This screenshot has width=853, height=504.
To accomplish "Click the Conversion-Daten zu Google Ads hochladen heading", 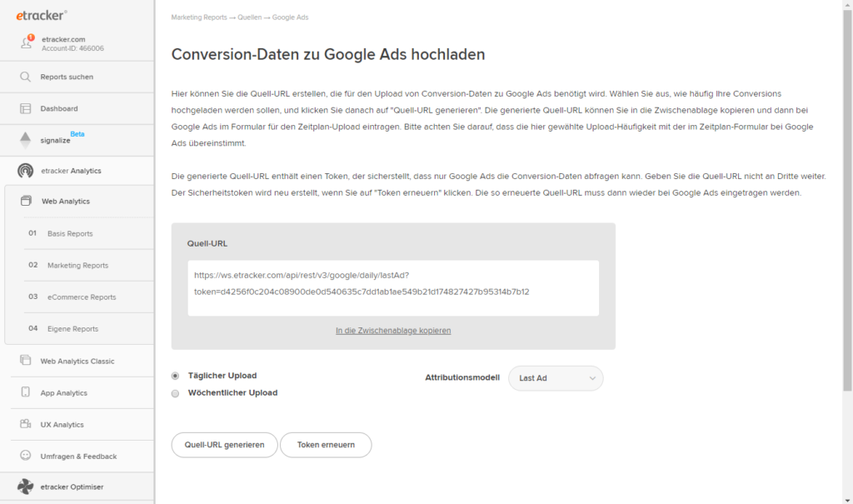I will (328, 54).
